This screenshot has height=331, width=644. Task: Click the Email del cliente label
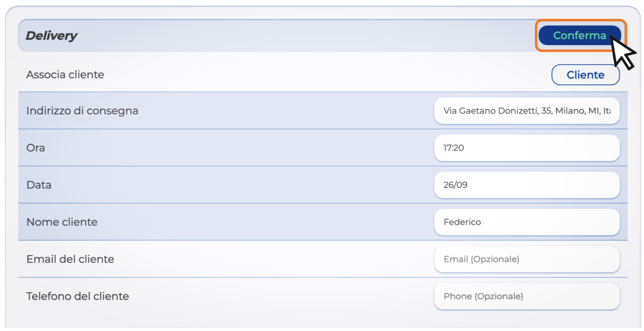tap(70, 259)
